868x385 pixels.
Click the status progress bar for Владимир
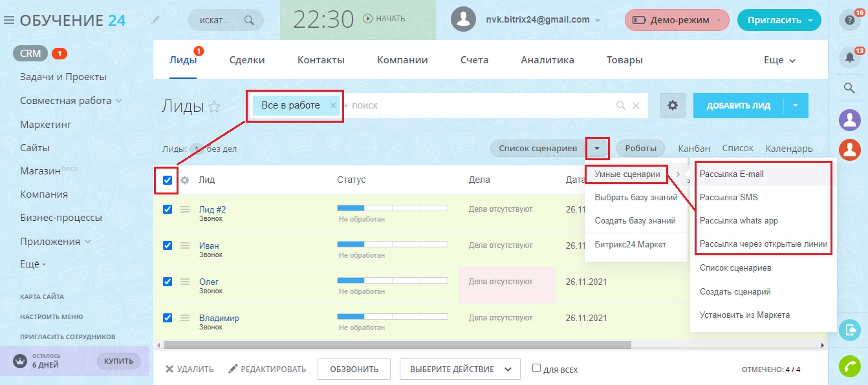pyautogui.click(x=393, y=317)
